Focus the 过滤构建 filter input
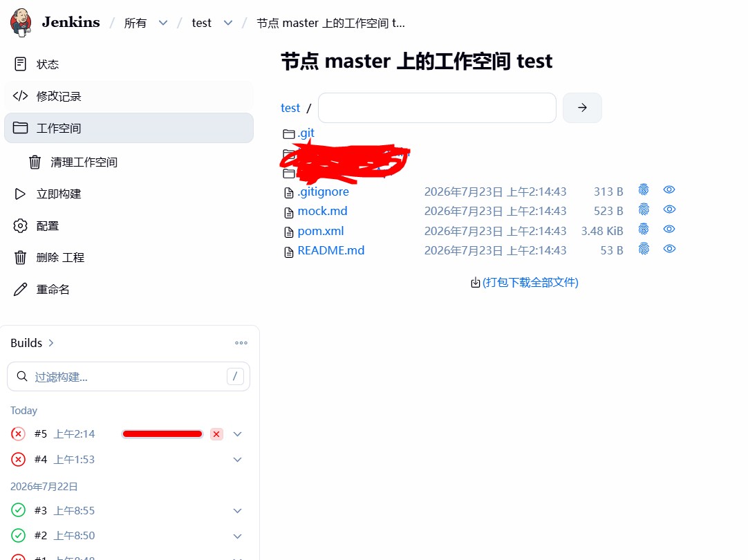 point(129,376)
